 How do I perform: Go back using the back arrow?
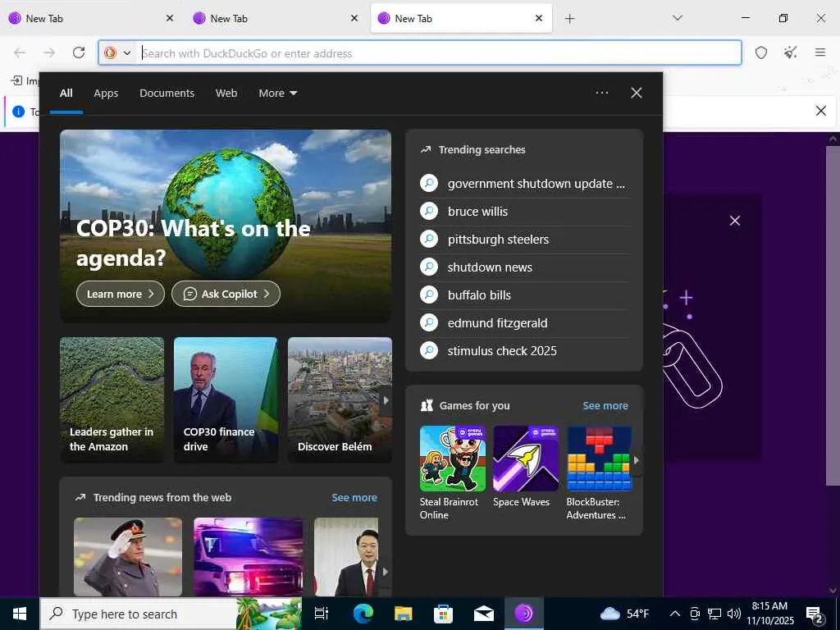point(20,52)
